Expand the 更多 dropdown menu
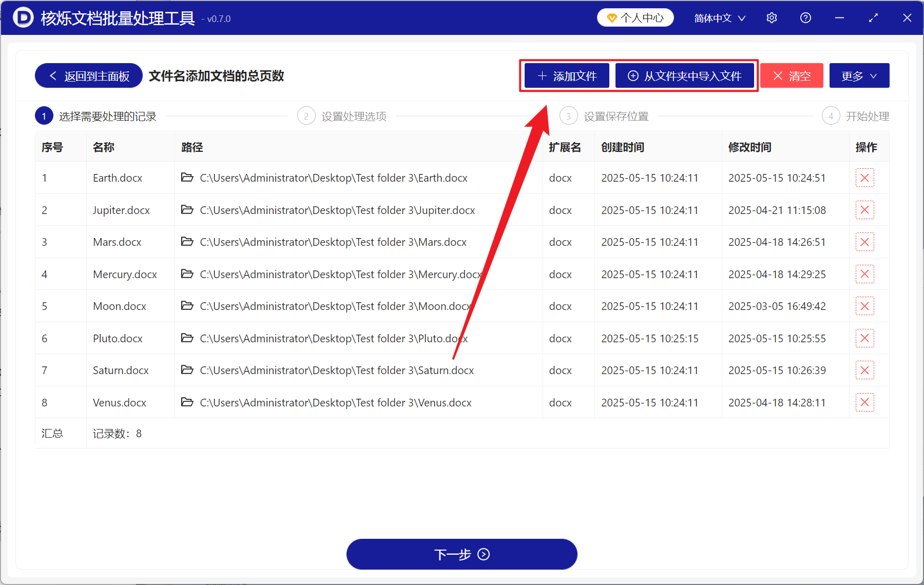Viewport: 924px width, 585px height. pyautogui.click(x=859, y=76)
